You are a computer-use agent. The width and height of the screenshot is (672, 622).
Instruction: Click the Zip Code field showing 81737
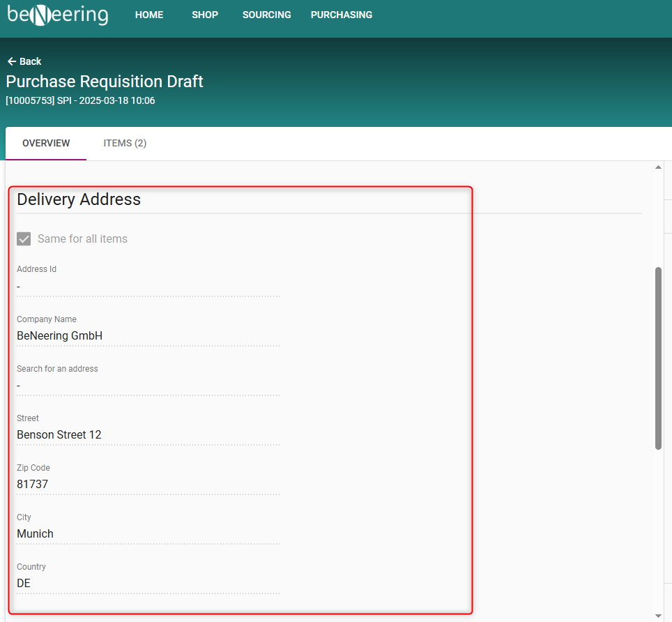148,484
